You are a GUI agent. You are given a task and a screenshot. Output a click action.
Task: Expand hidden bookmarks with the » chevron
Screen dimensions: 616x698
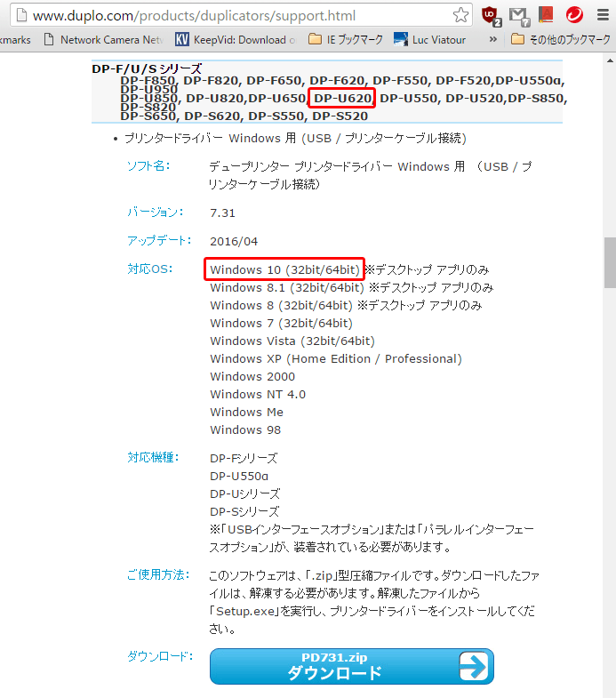(x=493, y=39)
